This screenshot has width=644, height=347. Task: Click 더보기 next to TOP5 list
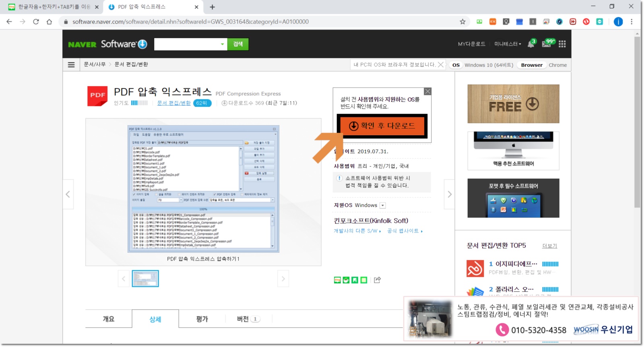point(549,246)
